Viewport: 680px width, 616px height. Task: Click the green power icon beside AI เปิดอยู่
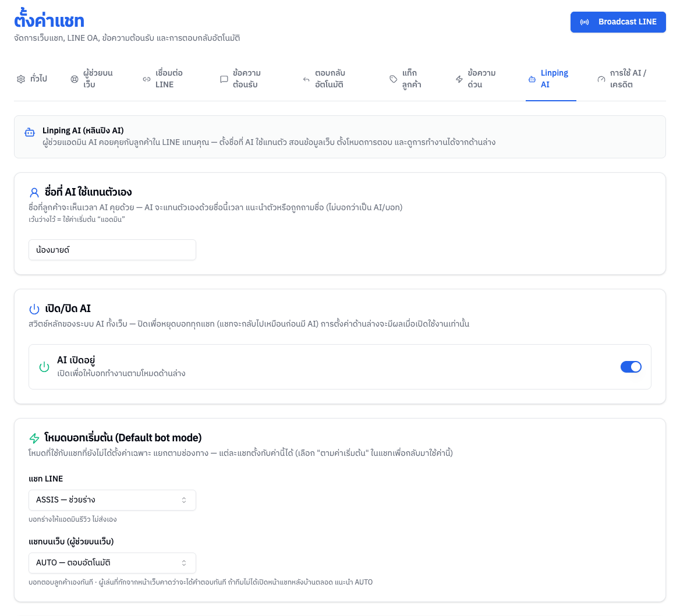(44, 367)
